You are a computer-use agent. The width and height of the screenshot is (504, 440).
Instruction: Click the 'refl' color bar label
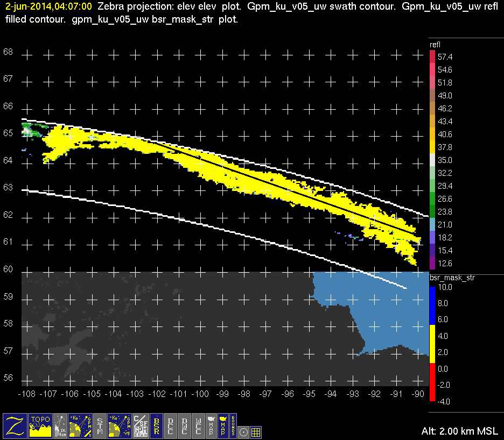(435, 45)
